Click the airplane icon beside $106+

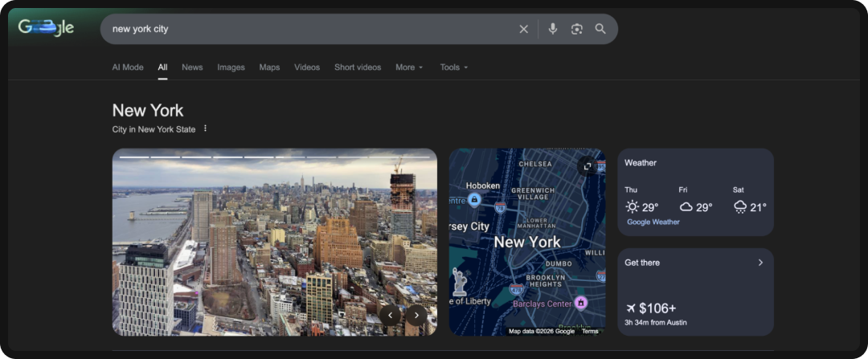[630, 308]
